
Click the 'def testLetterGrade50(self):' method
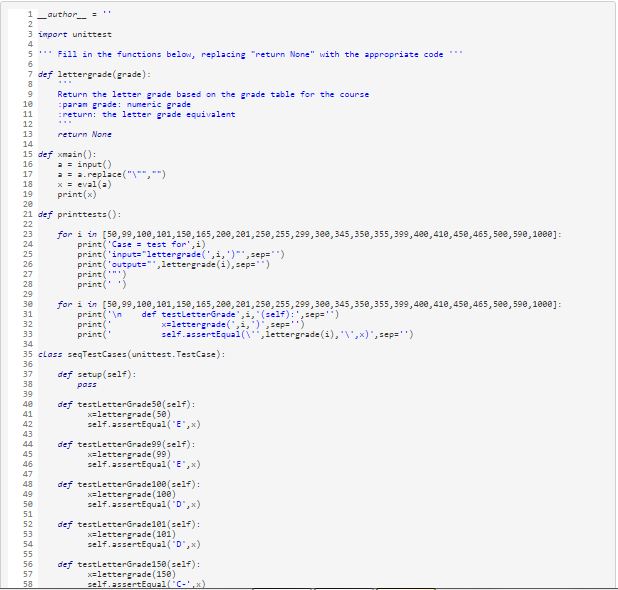[x=127, y=403]
